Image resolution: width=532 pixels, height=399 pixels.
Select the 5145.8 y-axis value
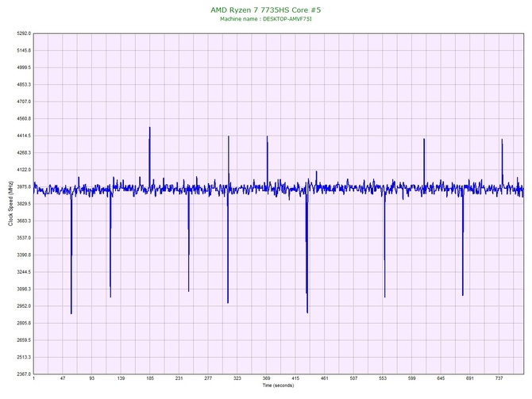click(x=24, y=51)
